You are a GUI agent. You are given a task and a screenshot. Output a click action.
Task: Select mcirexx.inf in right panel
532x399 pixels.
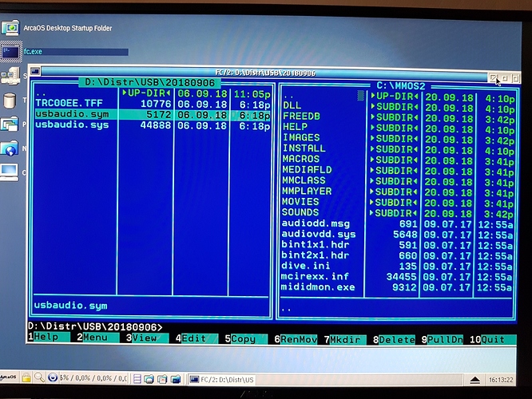(315, 276)
